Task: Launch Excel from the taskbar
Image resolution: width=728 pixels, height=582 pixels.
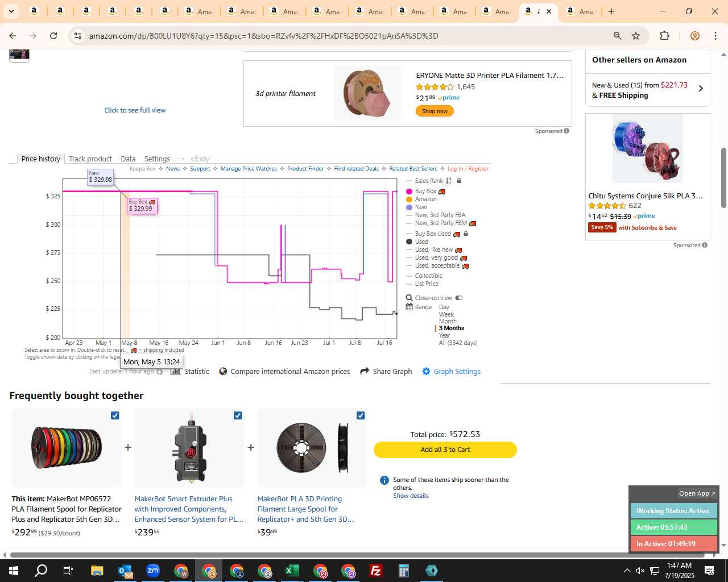Action: pyautogui.click(x=292, y=571)
